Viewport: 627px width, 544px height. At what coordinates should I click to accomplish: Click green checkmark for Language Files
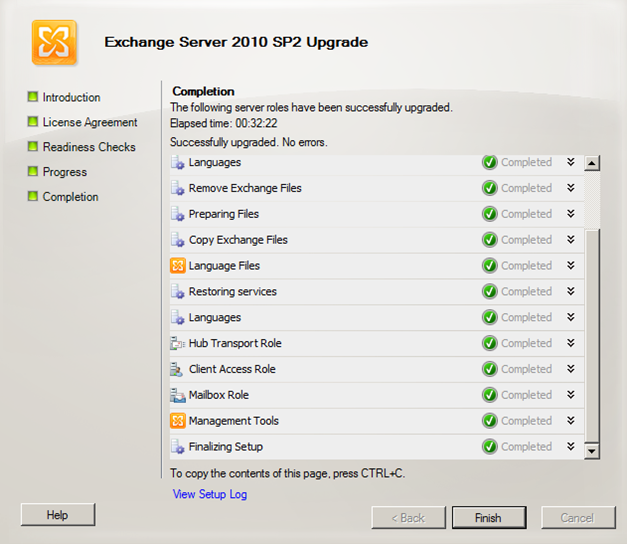(489, 266)
